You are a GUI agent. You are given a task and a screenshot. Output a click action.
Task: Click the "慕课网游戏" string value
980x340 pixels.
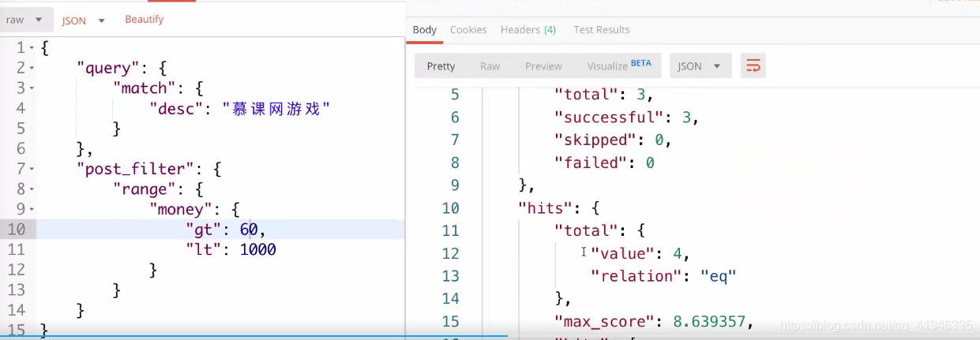coord(276,109)
